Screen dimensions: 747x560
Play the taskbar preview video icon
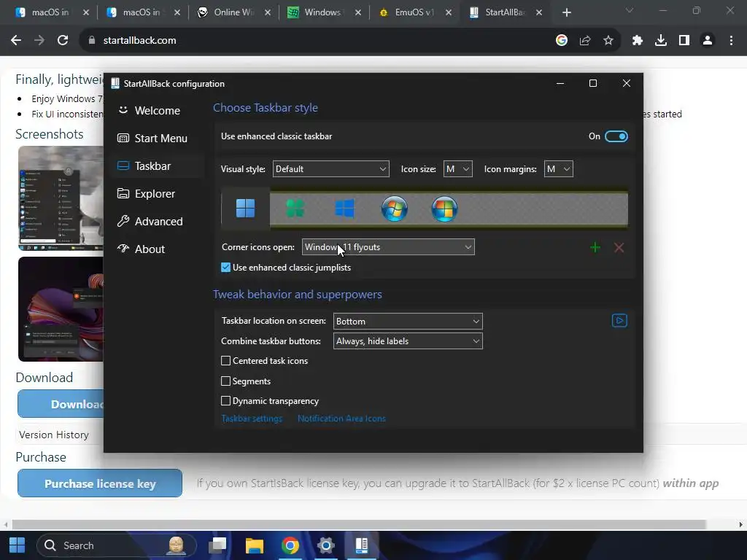(x=619, y=321)
